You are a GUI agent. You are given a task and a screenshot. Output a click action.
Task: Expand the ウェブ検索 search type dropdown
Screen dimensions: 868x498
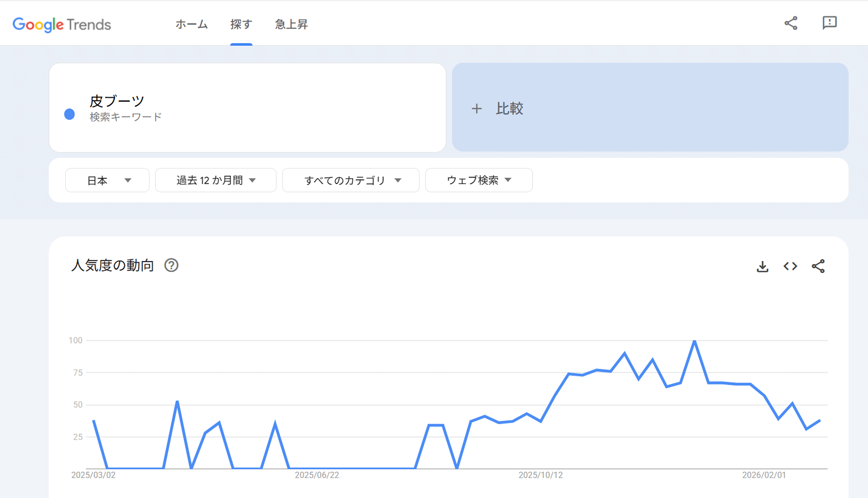(478, 180)
